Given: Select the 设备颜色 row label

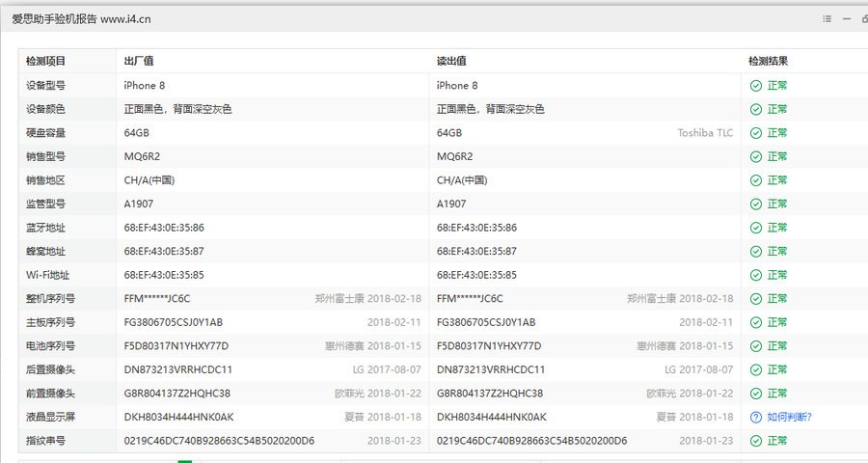Looking at the screenshot, I should tap(45, 109).
